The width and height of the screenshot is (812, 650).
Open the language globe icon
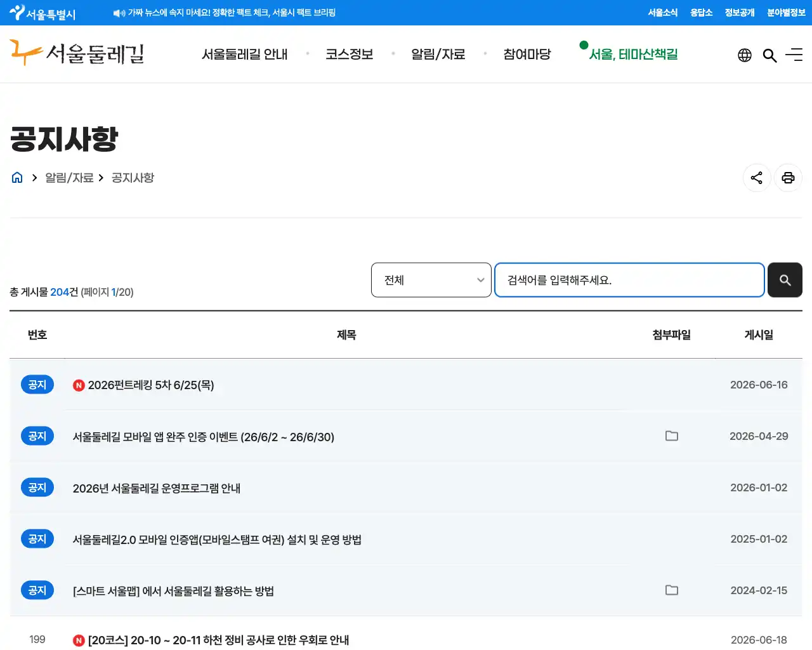coord(745,55)
